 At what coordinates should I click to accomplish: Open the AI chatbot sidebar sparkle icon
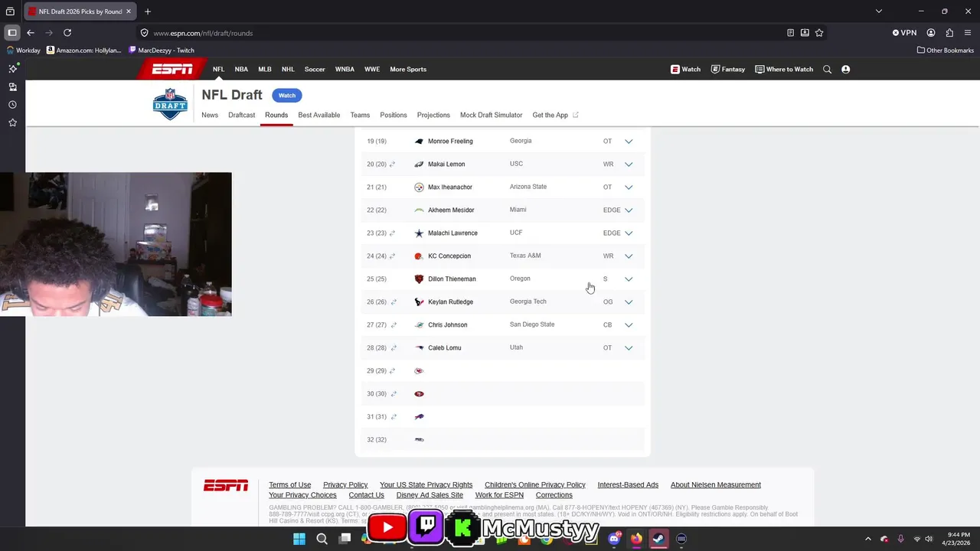(x=12, y=69)
